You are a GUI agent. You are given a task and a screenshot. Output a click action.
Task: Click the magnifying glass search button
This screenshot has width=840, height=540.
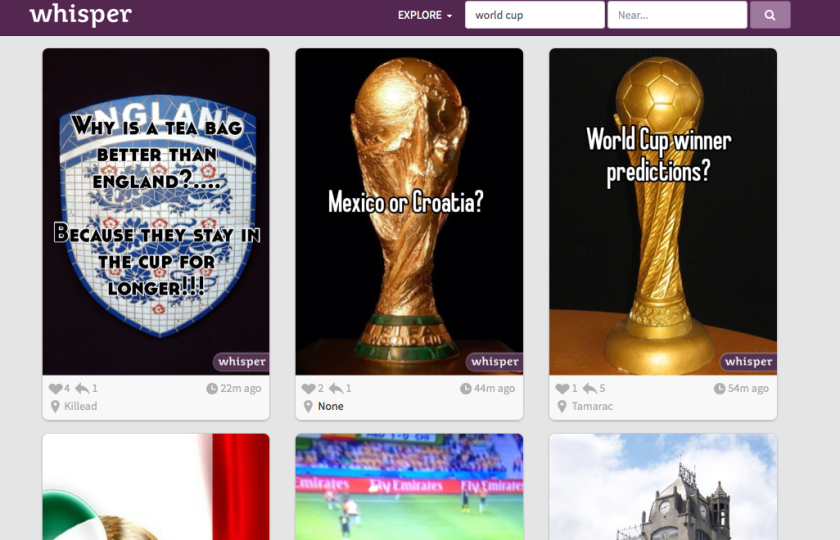tap(770, 15)
